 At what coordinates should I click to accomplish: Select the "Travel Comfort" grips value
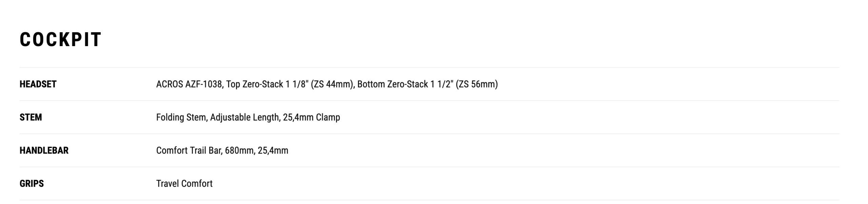(184, 184)
